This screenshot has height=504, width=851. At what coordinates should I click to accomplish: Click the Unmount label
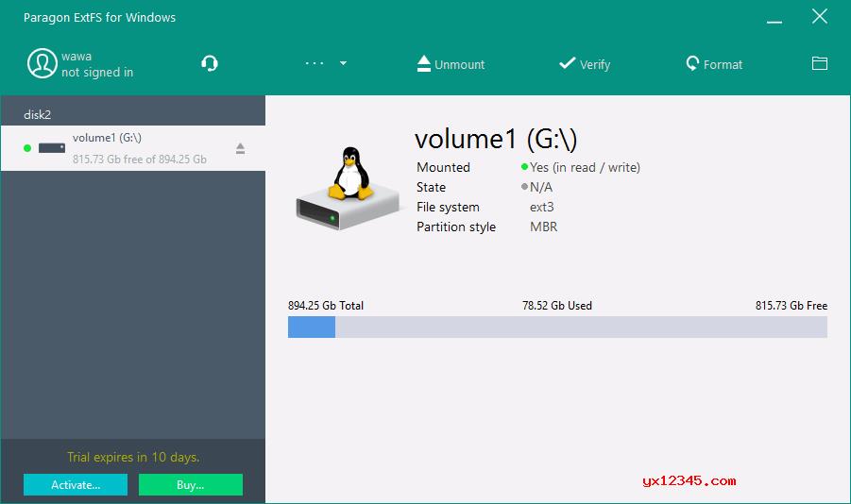[x=459, y=64]
